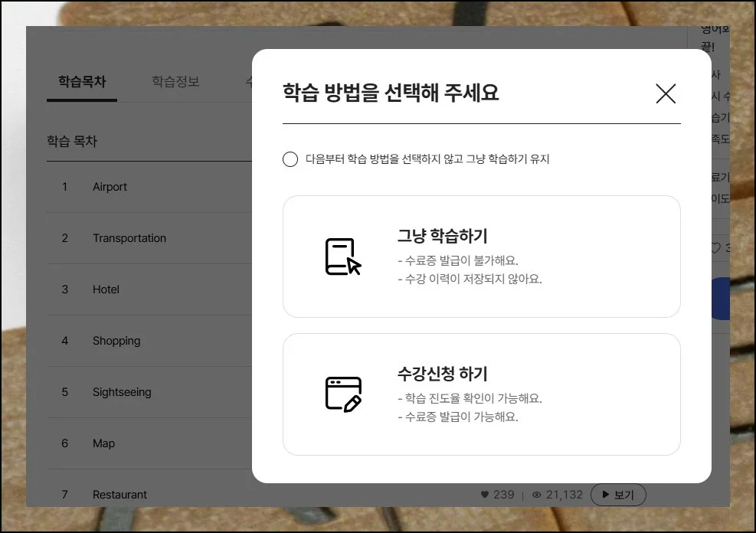The width and height of the screenshot is (756, 533).
Task: Close the 학습 방법 selection dialog
Action: click(x=666, y=93)
